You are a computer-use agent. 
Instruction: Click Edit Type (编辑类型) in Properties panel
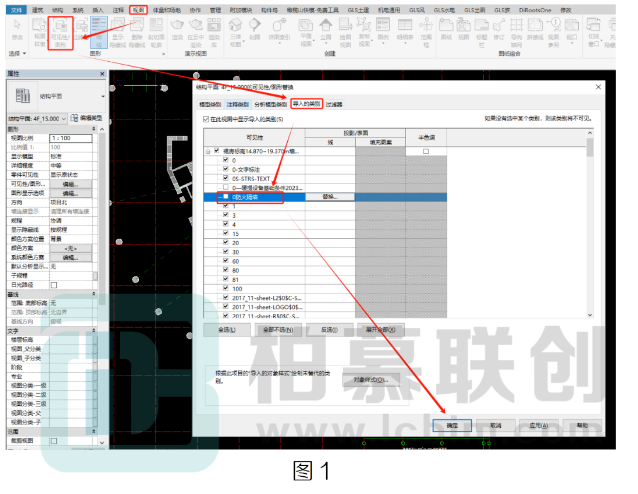(x=86, y=118)
